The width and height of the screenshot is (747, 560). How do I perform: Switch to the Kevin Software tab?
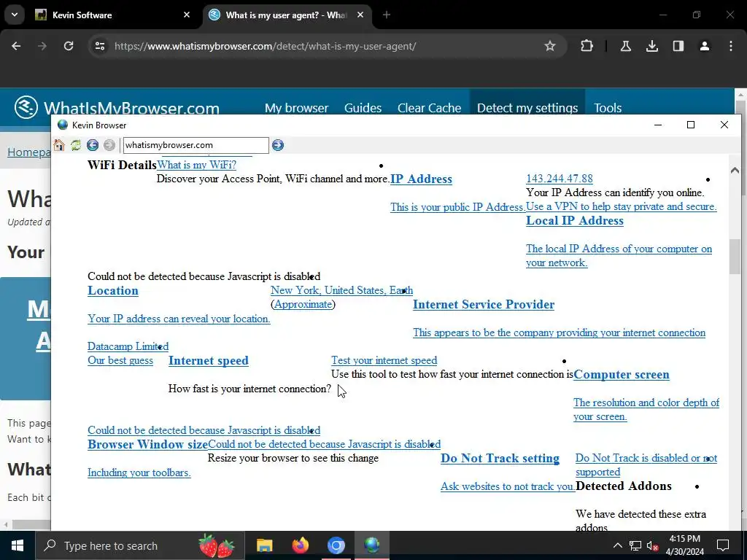point(113,15)
